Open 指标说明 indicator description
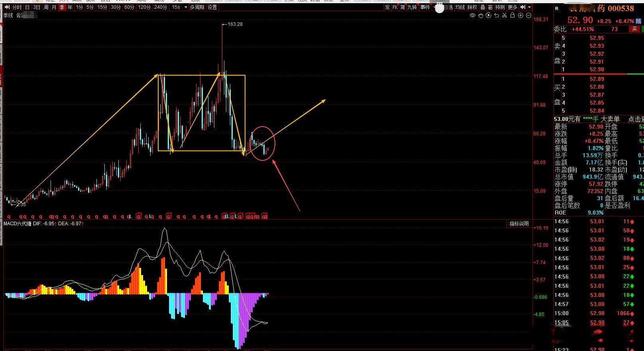The image size is (644, 351). point(519,224)
